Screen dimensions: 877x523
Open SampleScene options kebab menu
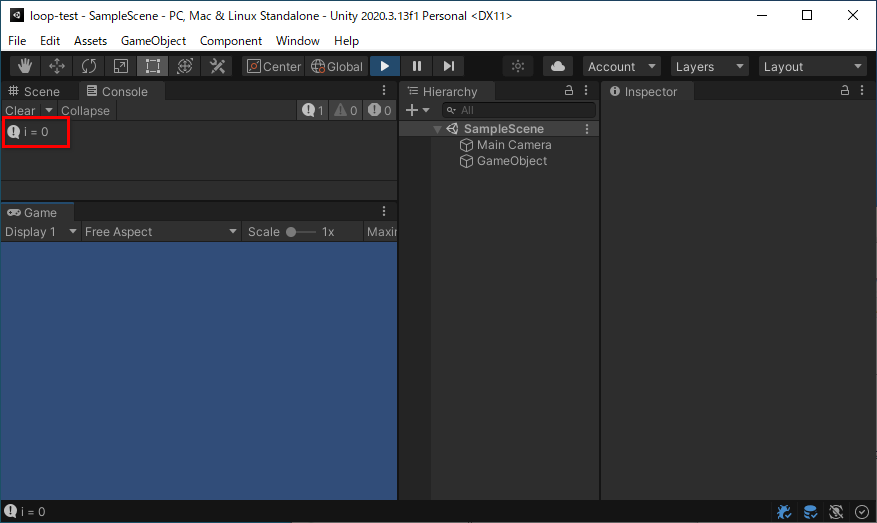[587, 129]
